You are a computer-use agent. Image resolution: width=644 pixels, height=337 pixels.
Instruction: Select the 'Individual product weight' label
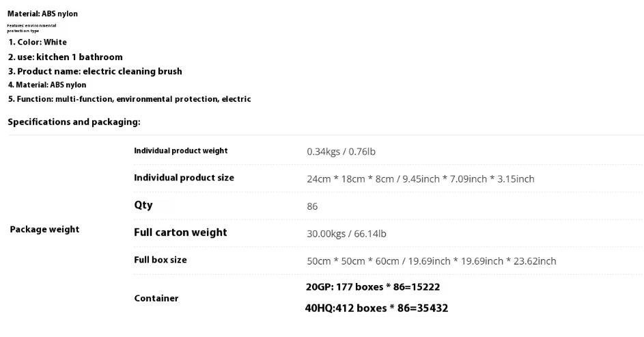(181, 151)
